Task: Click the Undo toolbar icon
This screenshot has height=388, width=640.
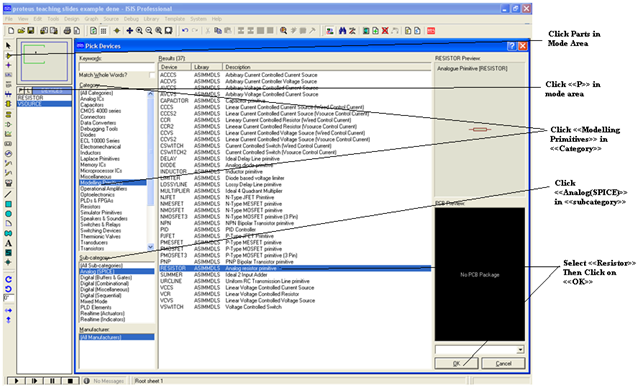Action: 185,31
